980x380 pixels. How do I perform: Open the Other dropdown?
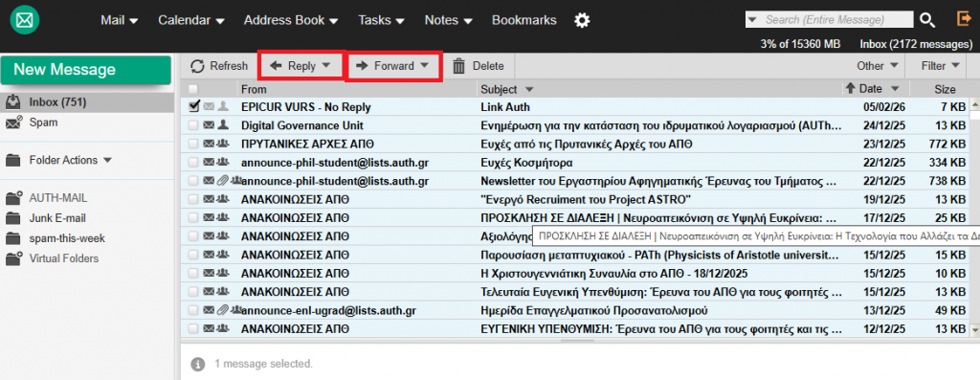[877, 66]
